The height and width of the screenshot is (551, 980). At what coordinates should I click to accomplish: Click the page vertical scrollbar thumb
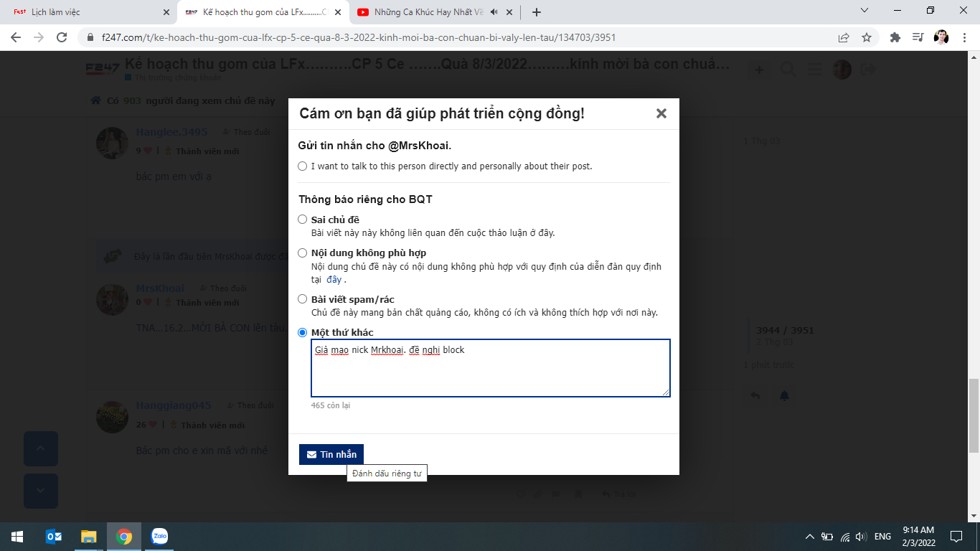click(x=974, y=415)
